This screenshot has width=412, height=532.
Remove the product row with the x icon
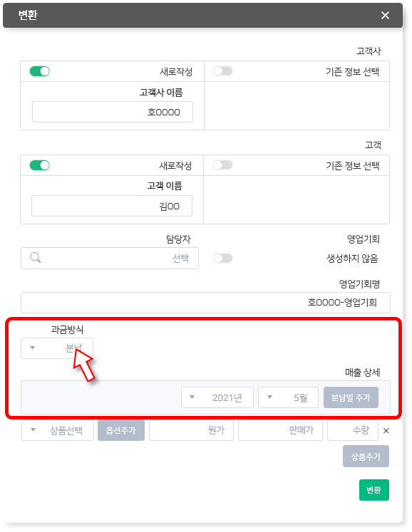(x=386, y=431)
